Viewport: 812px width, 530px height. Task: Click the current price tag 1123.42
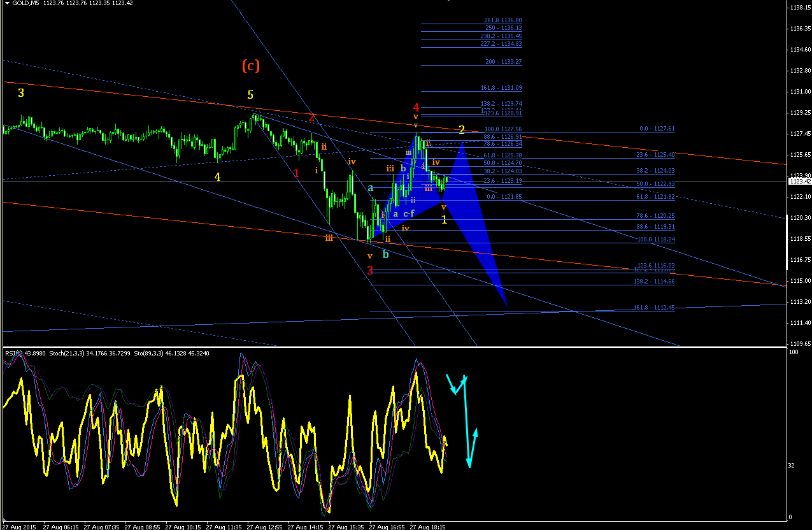click(800, 182)
